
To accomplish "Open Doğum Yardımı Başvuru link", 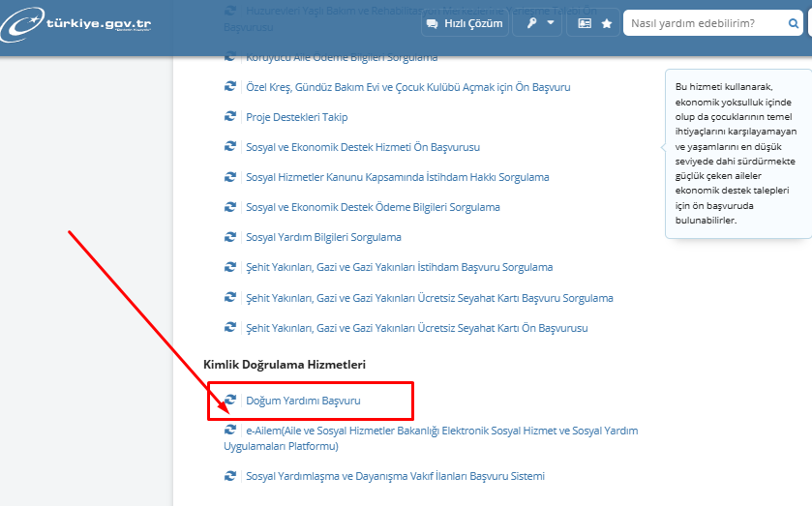I will 303,400.
